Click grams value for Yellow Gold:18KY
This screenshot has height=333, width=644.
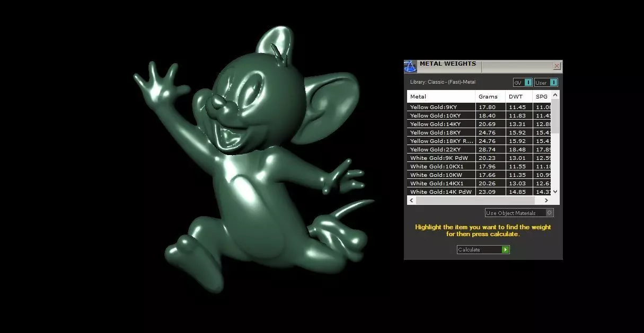pyautogui.click(x=490, y=132)
